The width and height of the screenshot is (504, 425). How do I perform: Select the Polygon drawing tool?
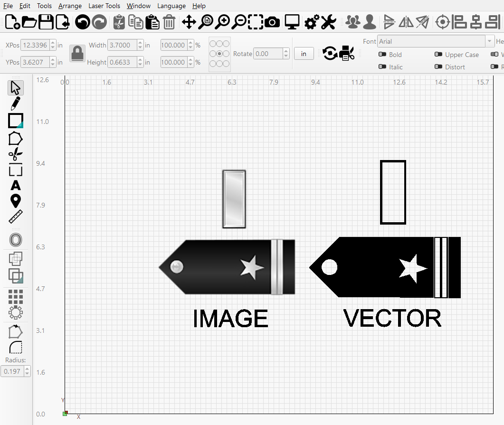[15, 139]
